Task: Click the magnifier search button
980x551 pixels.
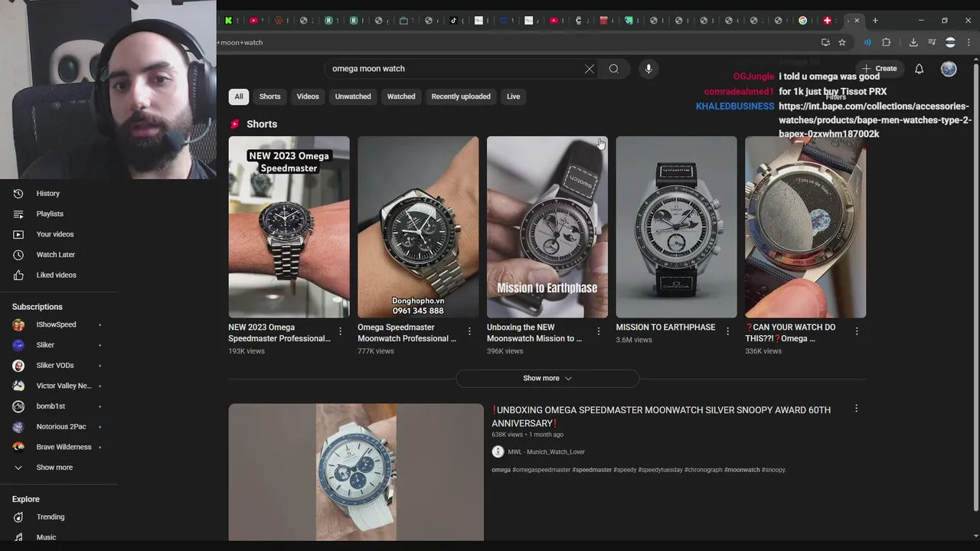Action: coord(613,69)
